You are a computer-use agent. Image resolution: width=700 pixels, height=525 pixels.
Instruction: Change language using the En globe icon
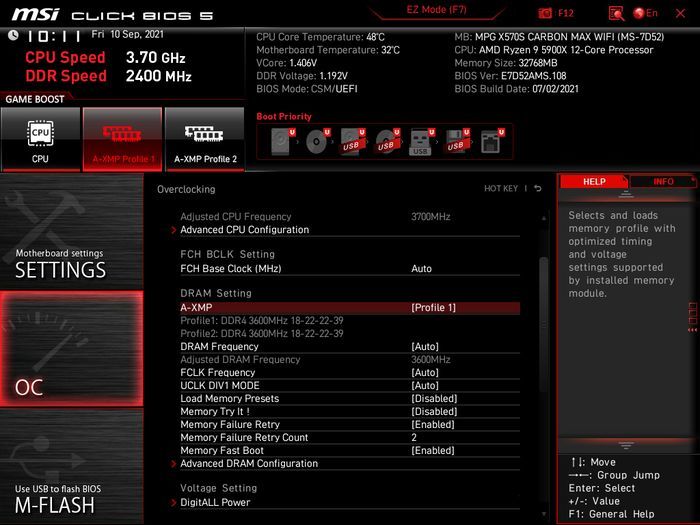pos(646,13)
